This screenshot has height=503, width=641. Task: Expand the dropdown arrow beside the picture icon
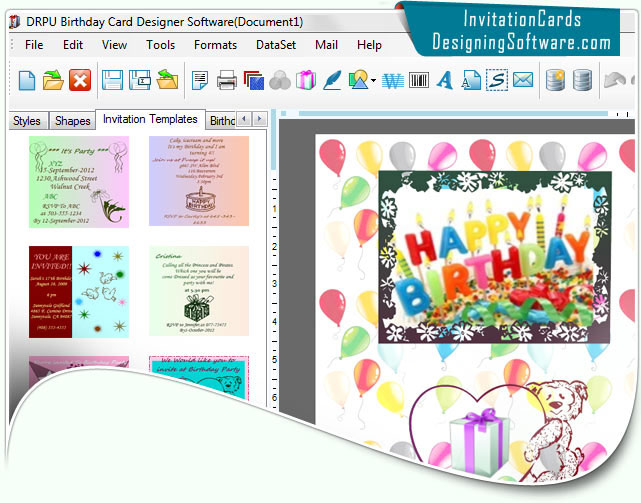373,81
